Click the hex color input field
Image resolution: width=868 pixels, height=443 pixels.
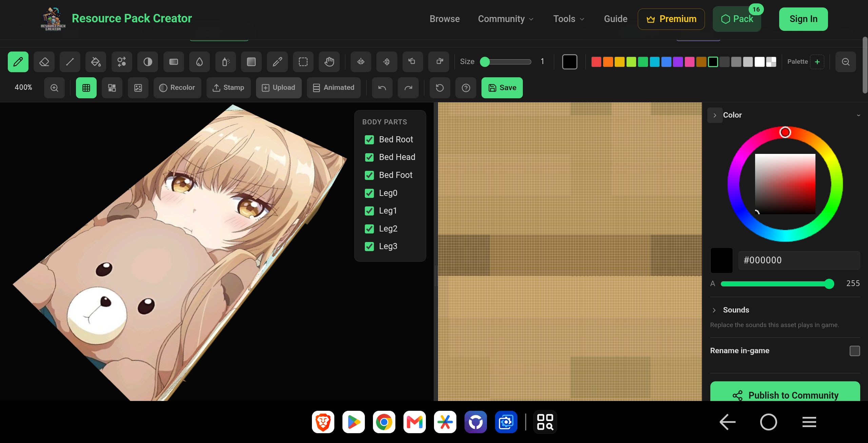pos(799,260)
